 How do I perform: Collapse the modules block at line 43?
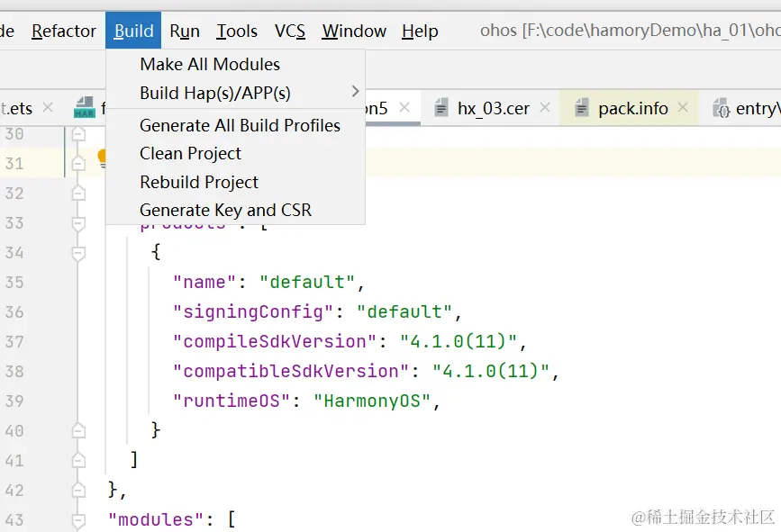[x=78, y=520]
